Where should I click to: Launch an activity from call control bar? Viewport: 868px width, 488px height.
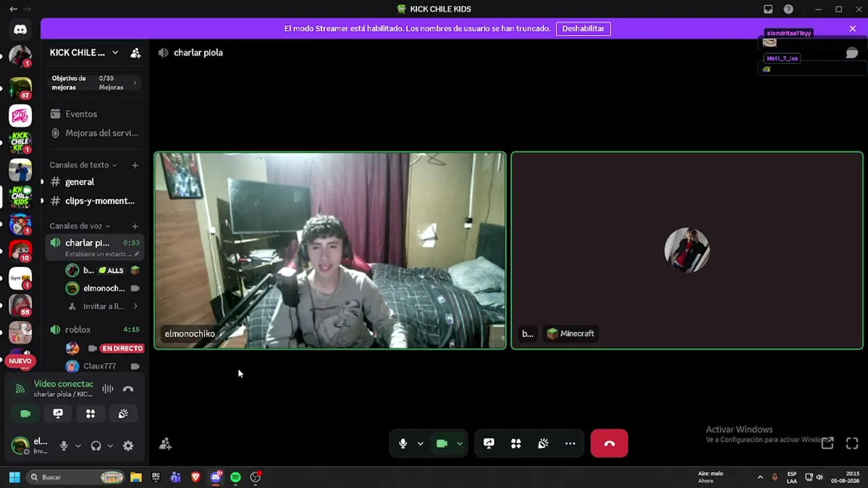click(516, 443)
